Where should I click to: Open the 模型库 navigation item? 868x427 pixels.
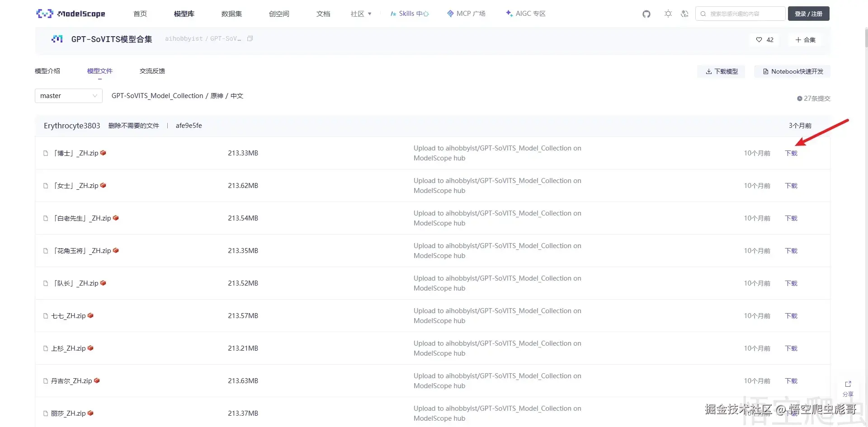[x=184, y=14]
